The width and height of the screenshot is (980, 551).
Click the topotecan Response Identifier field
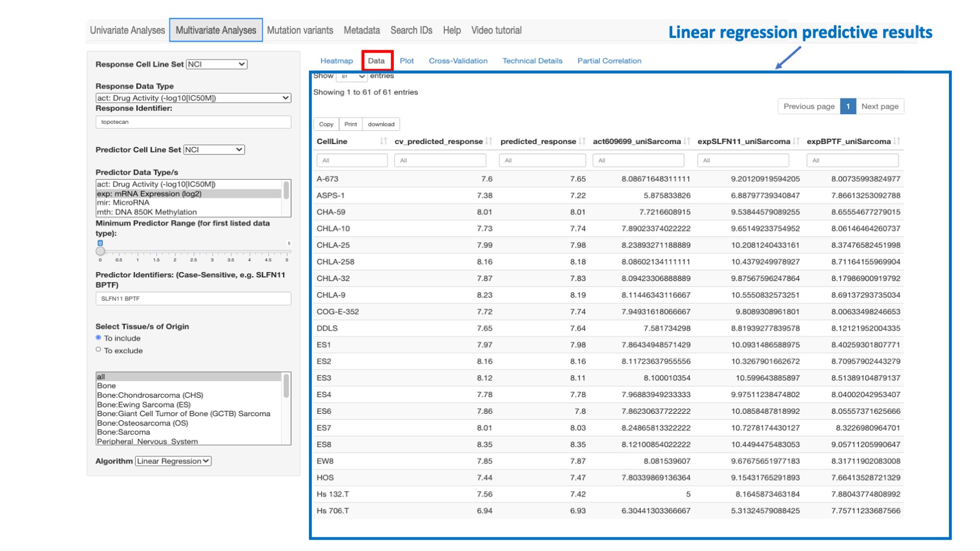coord(194,122)
